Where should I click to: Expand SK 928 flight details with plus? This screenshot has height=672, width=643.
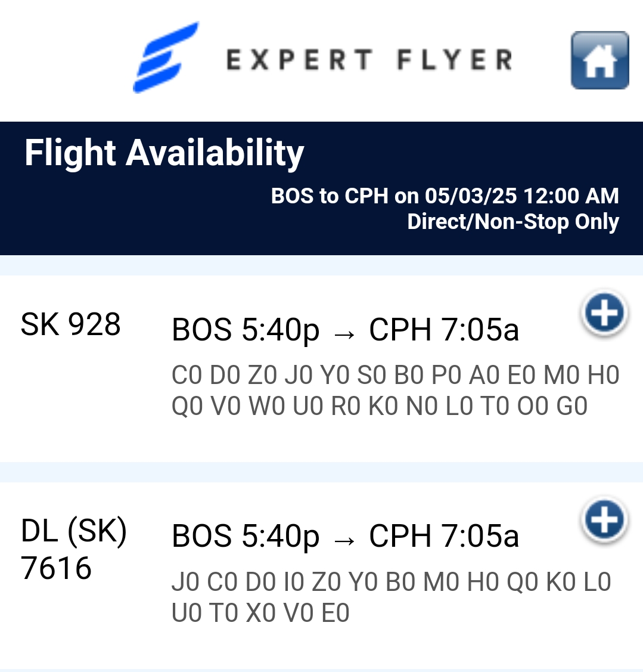point(604,314)
